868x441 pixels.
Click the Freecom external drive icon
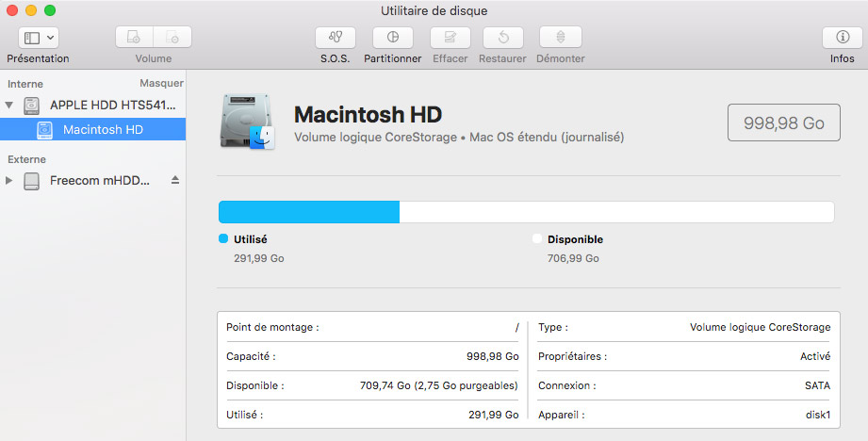point(31,181)
